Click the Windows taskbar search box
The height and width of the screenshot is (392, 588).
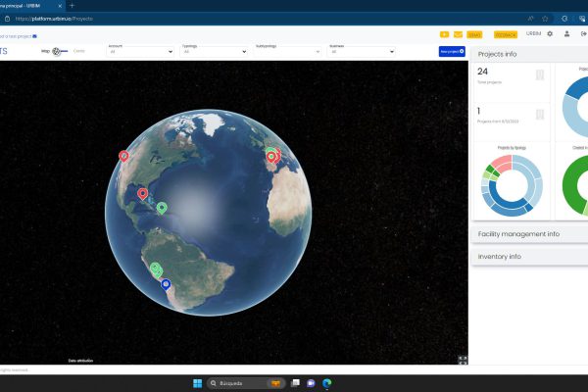pyautogui.click(x=246, y=383)
